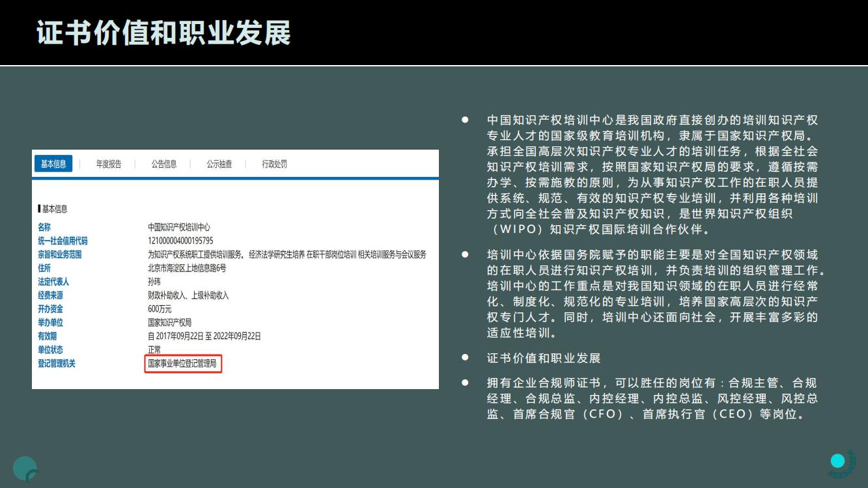Screen dimensions: 868x488
Task: Open the 年度报告 tab
Action: click(109, 164)
